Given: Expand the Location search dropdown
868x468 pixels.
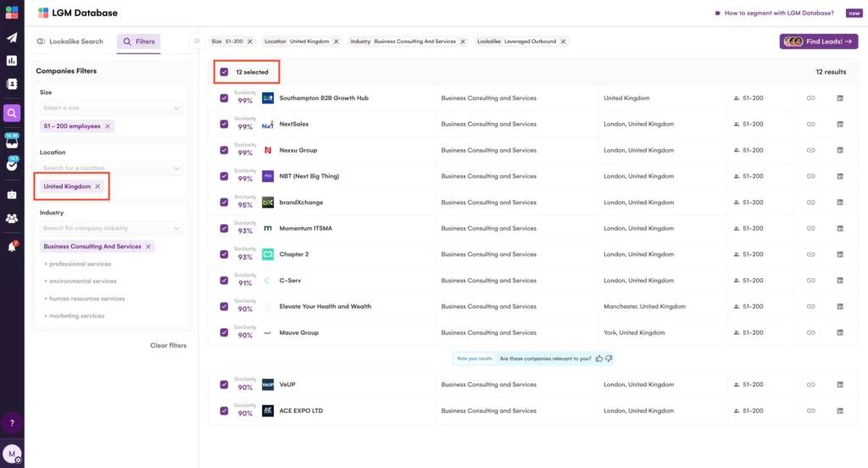Looking at the screenshot, I should tap(110, 169).
